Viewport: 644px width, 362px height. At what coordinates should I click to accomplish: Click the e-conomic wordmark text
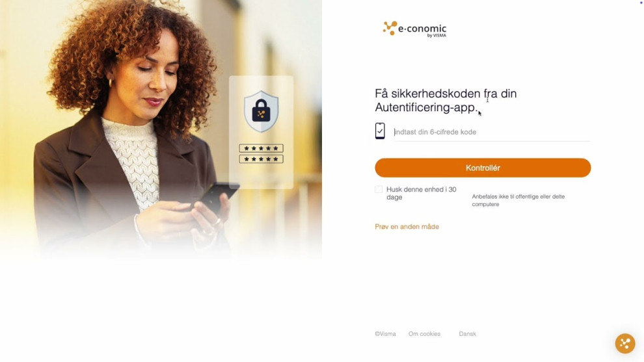[422, 29]
